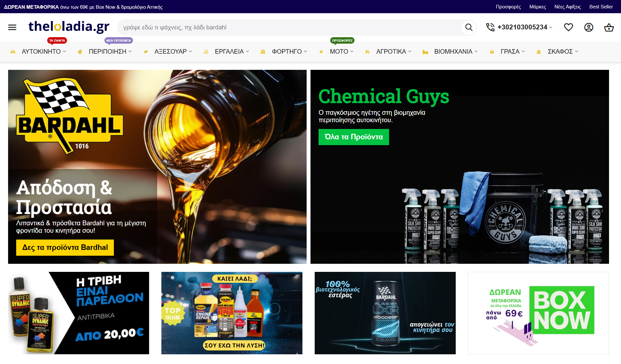Screen dimensions: 621x364
Task: Expand the ΒΙΟΜΗΧΑΝΙΑ category chevron
Action: pyautogui.click(x=476, y=51)
